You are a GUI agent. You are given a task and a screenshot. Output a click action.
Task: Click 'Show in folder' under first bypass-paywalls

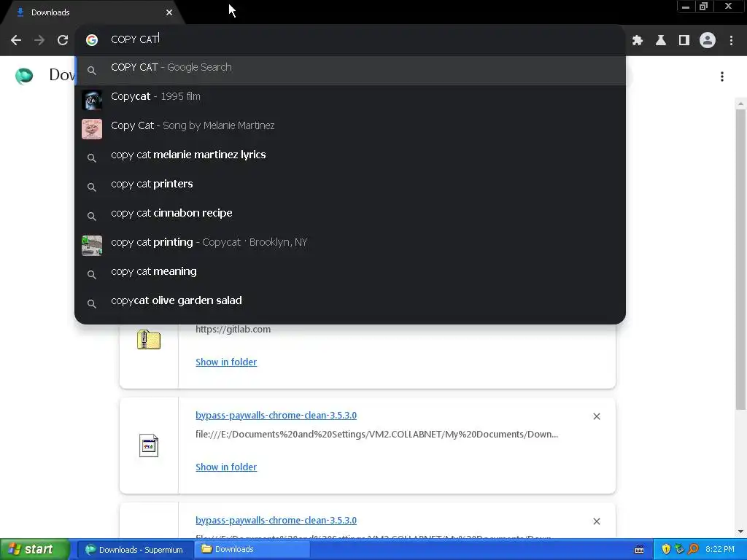[x=226, y=467]
